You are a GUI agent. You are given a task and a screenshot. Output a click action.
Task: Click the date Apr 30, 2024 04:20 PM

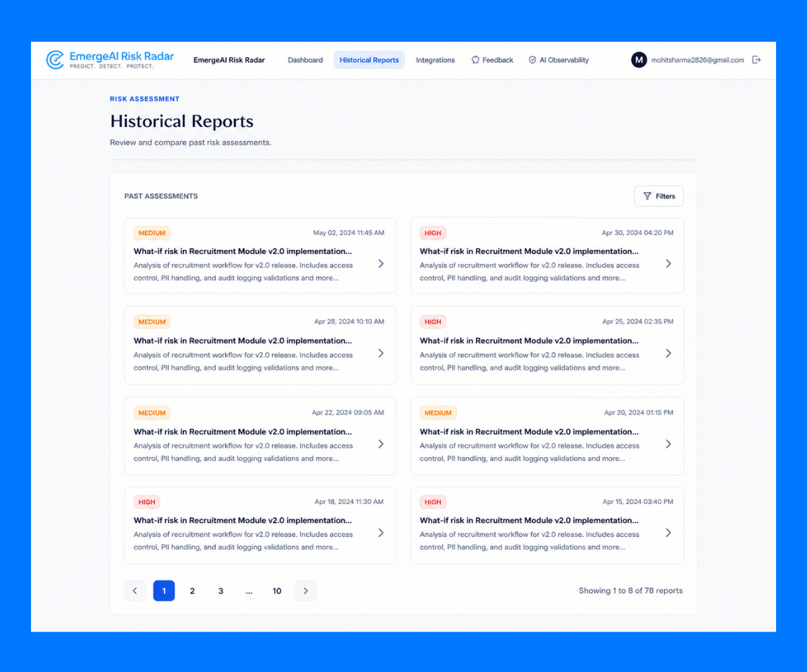tap(638, 233)
